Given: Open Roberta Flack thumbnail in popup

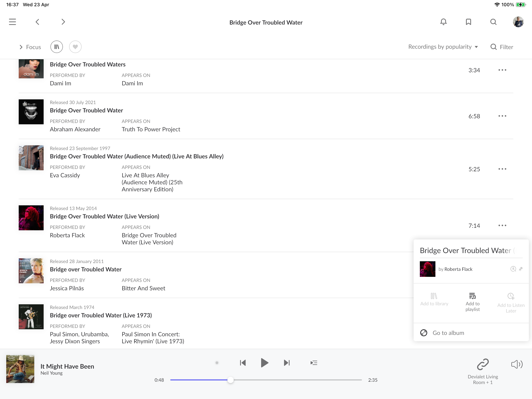Looking at the screenshot, I should (427, 269).
